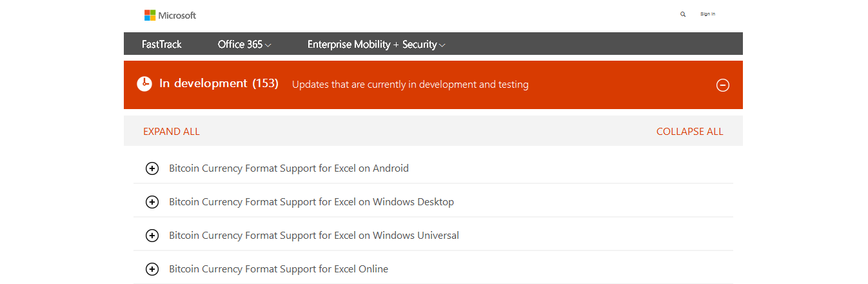Expand the Excel on Windows Universal plus icon
Screen dimensions: 868x284
coord(152,236)
